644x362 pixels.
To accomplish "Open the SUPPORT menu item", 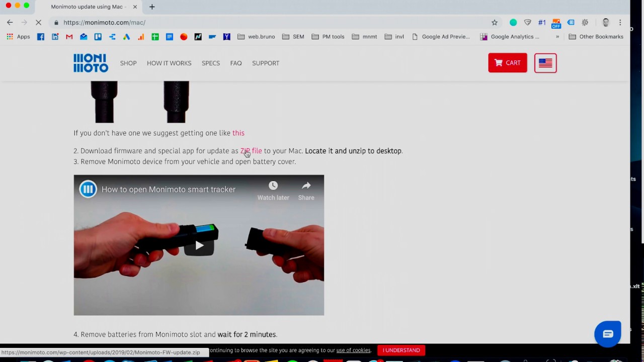I will point(266,63).
